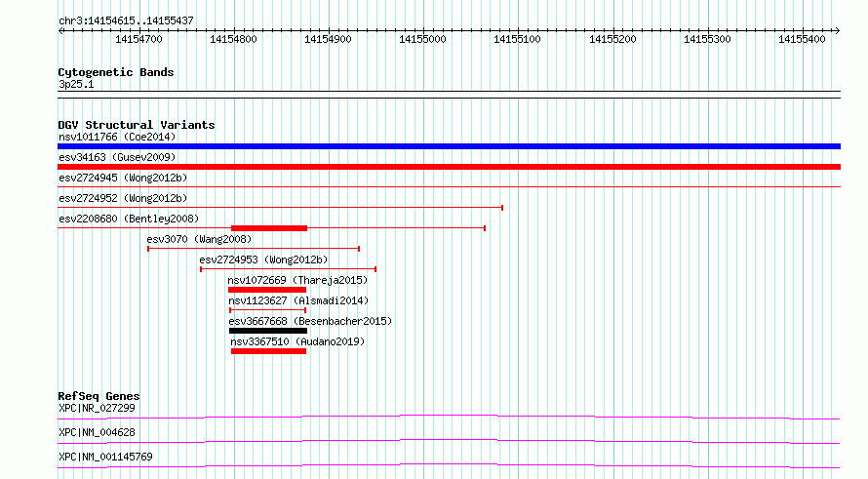
Task: Click the esv2724945 (Wong2012b) label
Action: (x=123, y=178)
